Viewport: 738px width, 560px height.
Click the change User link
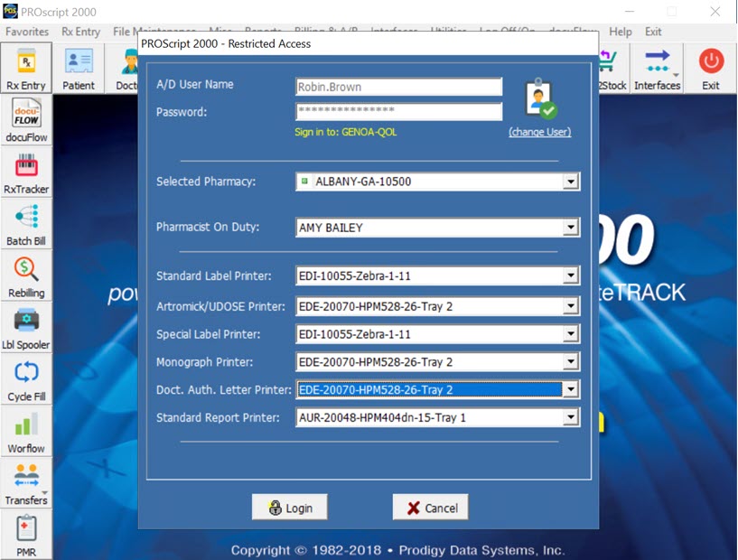click(x=539, y=132)
